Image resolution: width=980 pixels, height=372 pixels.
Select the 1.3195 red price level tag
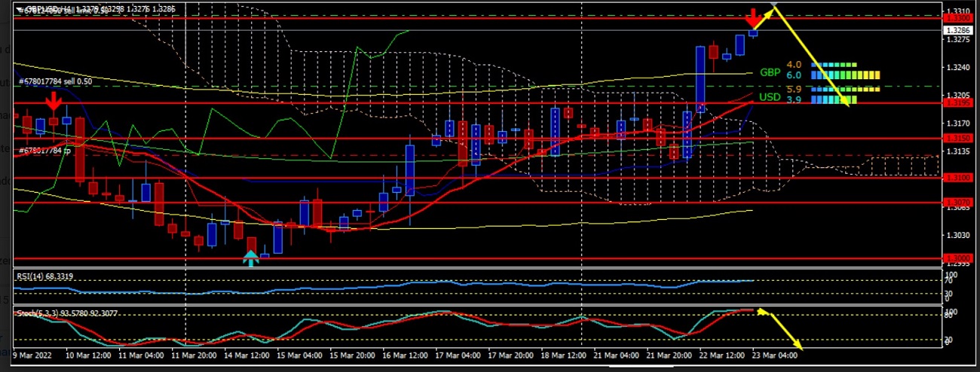point(957,102)
